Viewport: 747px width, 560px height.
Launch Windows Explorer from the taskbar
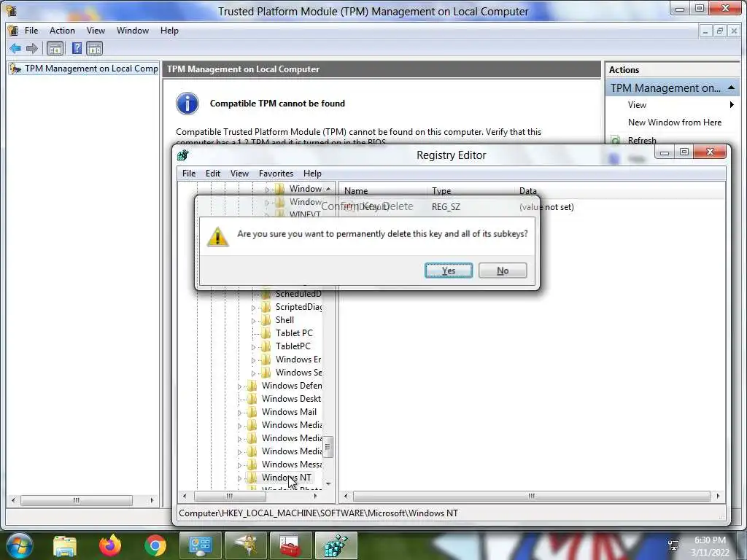coord(65,545)
